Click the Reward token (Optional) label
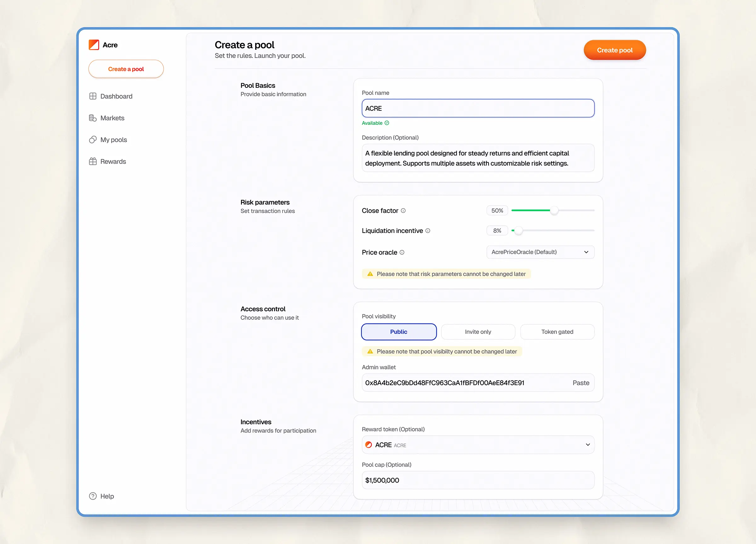This screenshot has height=544, width=756. pyautogui.click(x=393, y=429)
